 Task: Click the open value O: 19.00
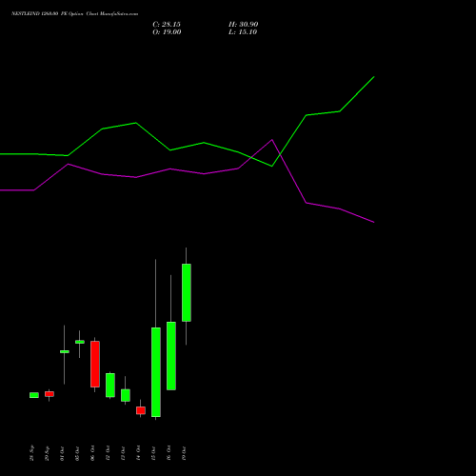click(x=167, y=32)
